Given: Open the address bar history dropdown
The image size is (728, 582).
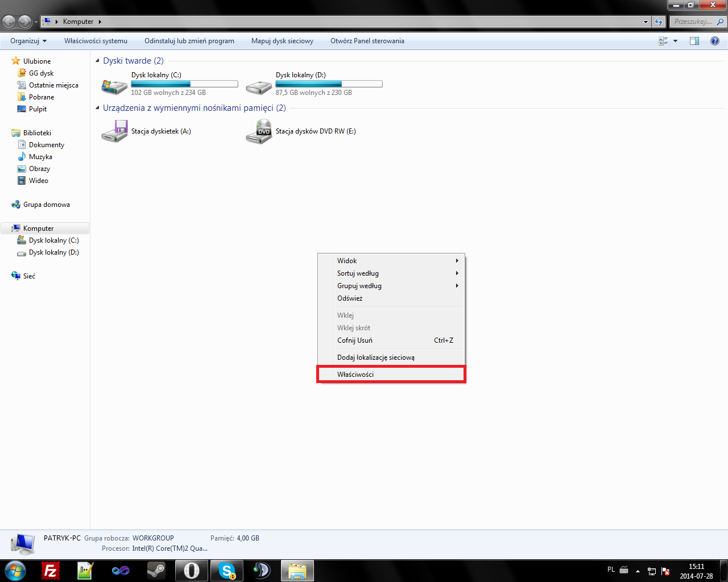Looking at the screenshot, I should tap(646, 22).
